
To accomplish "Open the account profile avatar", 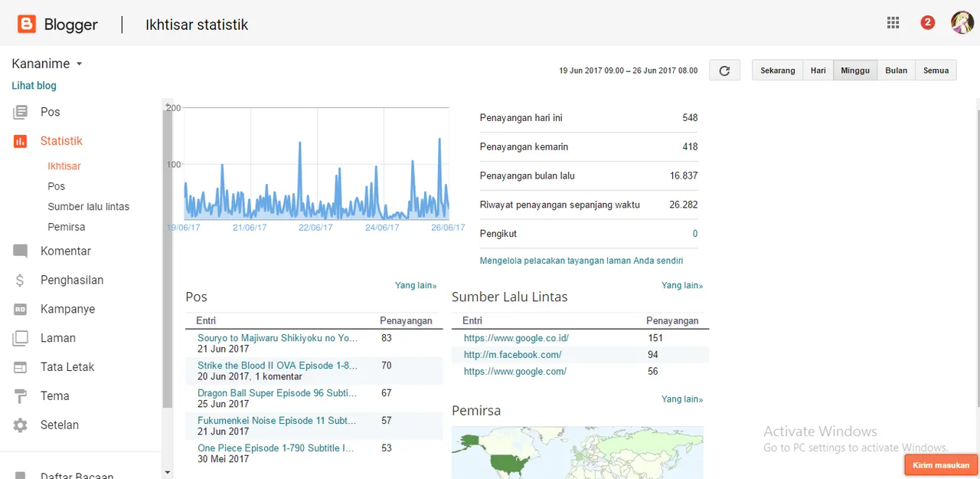I will pos(962,23).
